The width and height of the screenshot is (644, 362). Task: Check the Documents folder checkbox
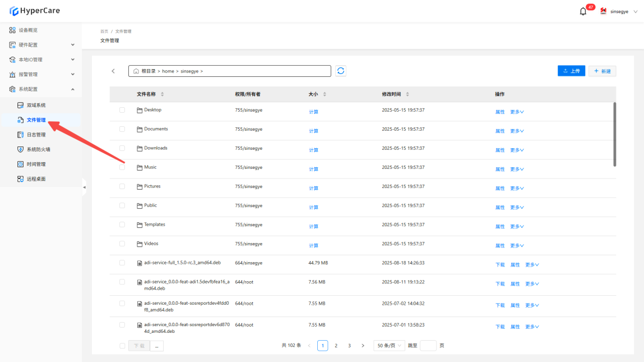[122, 129]
